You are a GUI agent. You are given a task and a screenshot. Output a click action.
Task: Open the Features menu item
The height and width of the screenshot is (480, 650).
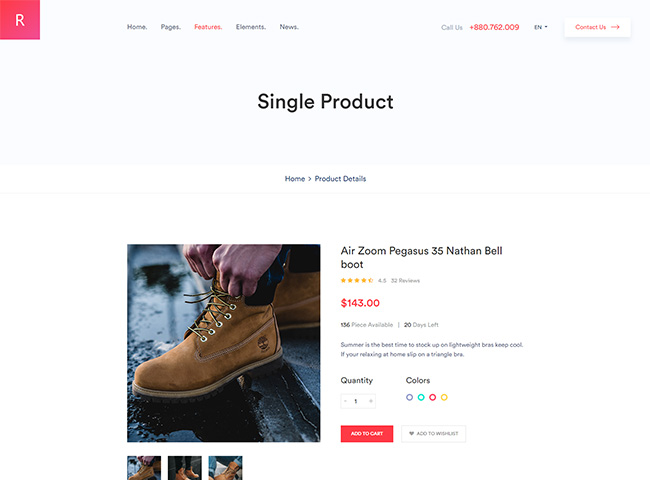pos(208,27)
